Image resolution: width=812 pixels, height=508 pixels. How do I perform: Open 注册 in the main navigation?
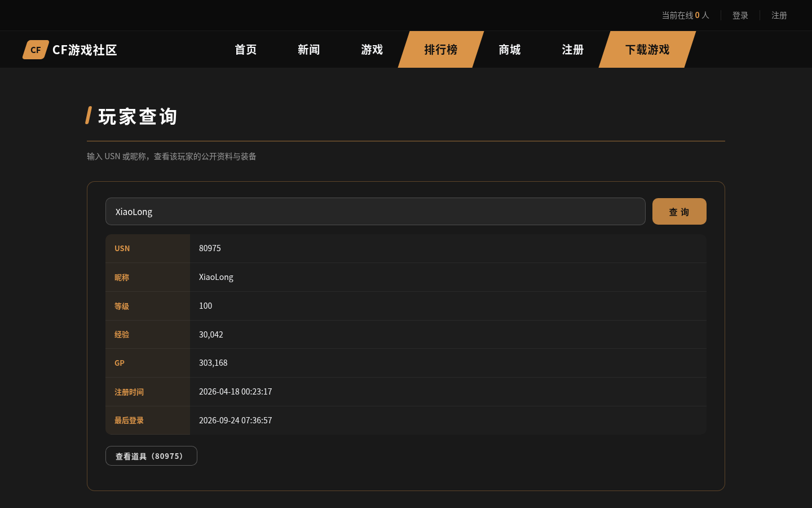[573, 50]
